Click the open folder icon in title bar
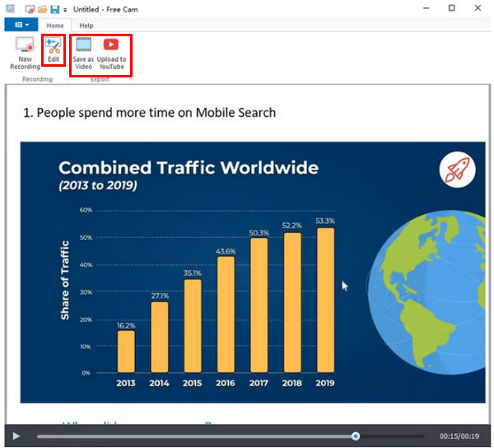 point(42,9)
